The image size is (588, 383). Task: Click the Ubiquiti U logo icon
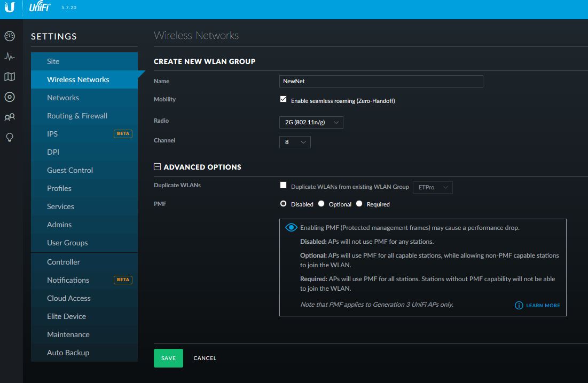click(10, 7)
